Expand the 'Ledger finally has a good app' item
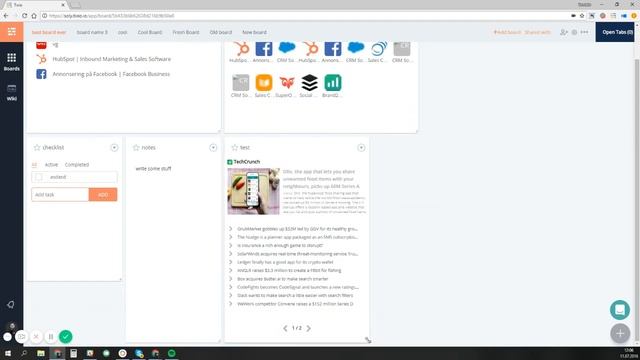Viewport: 640px width, 360px height. click(x=230, y=262)
